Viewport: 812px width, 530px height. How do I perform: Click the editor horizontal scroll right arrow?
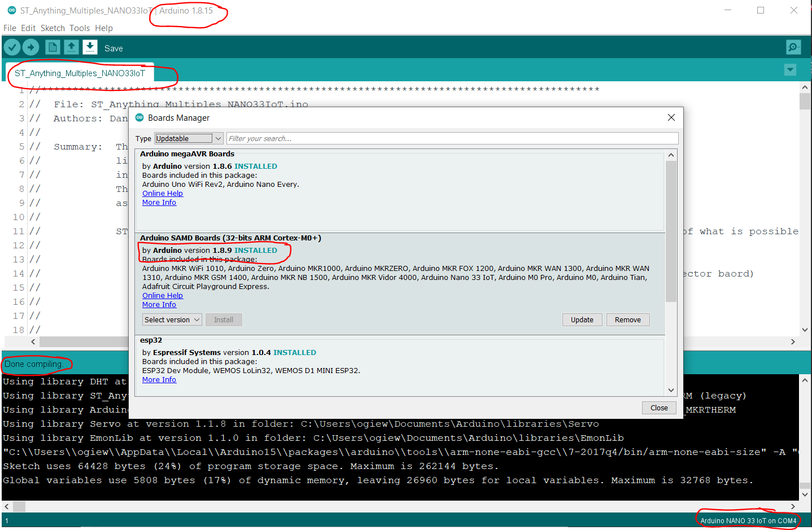pos(793,341)
